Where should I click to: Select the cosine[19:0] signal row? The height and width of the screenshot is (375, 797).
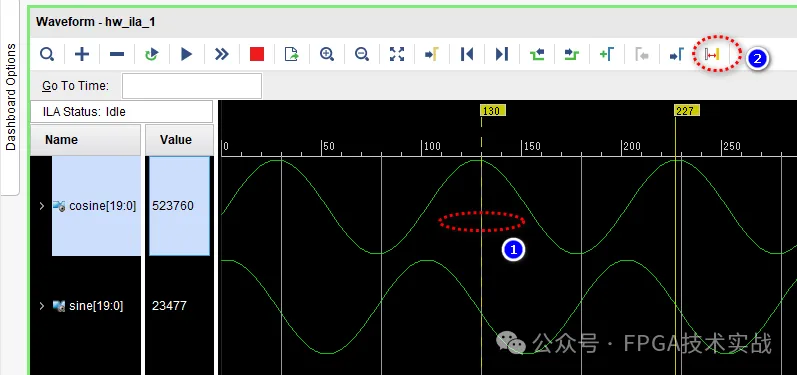pos(97,206)
